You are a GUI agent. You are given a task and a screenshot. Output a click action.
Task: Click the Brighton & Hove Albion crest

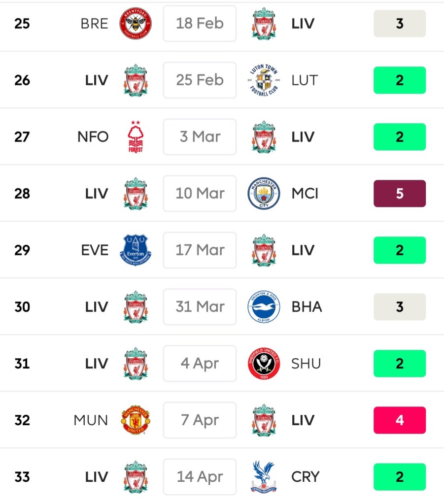click(x=264, y=307)
